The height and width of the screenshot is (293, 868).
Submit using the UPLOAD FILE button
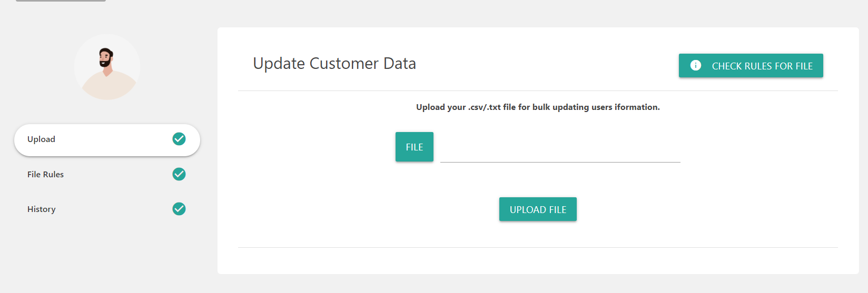(538, 209)
